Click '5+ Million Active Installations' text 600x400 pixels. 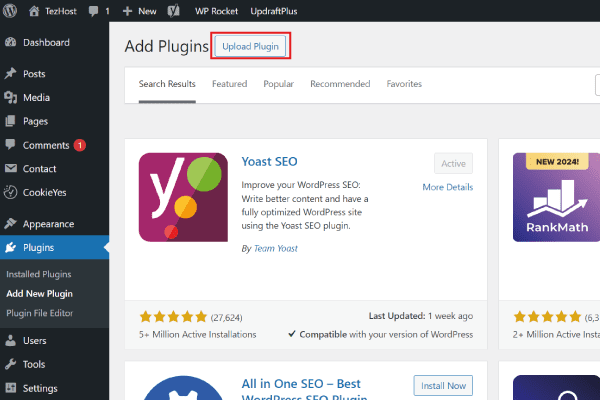pyautogui.click(x=197, y=335)
